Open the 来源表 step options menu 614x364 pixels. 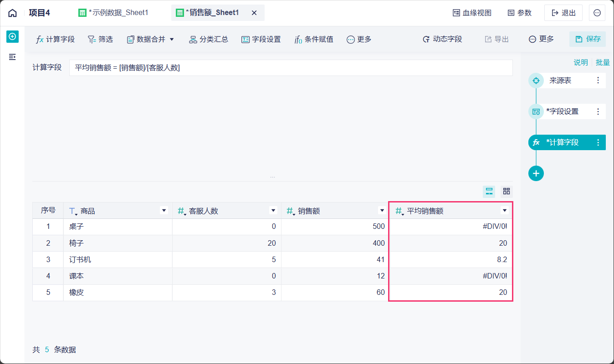point(598,81)
